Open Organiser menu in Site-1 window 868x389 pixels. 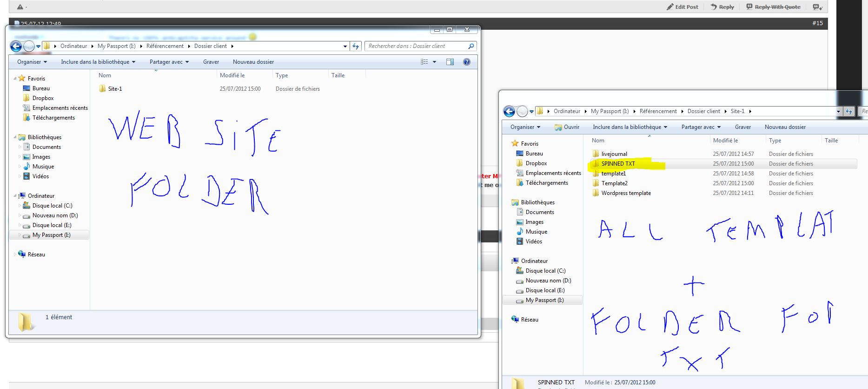tap(525, 127)
